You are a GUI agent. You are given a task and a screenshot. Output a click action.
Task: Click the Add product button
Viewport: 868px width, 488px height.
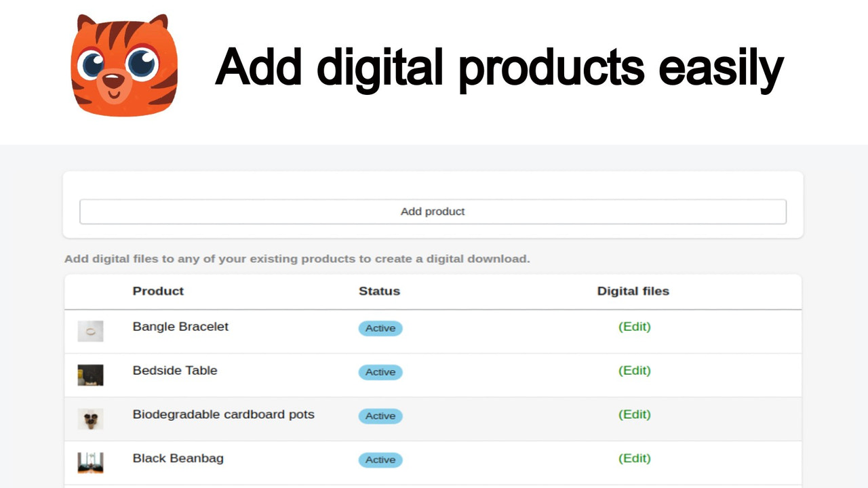click(433, 211)
